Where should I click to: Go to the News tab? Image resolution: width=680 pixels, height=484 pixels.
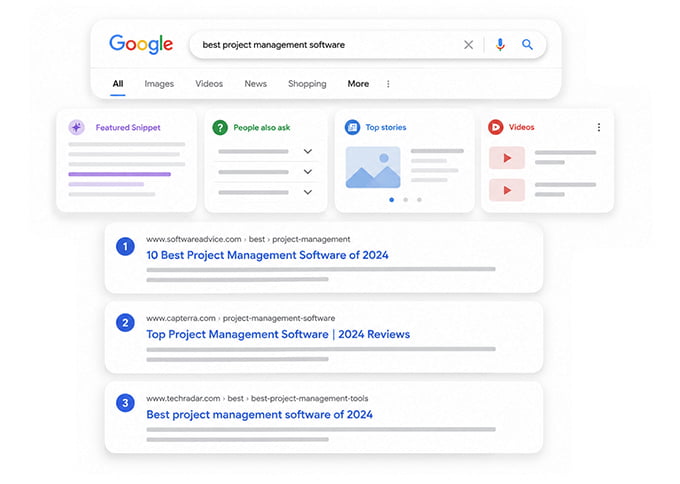point(255,84)
